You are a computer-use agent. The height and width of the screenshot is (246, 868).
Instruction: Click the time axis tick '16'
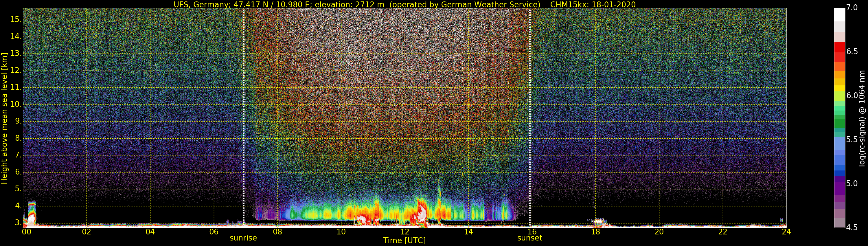pyautogui.click(x=532, y=232)
